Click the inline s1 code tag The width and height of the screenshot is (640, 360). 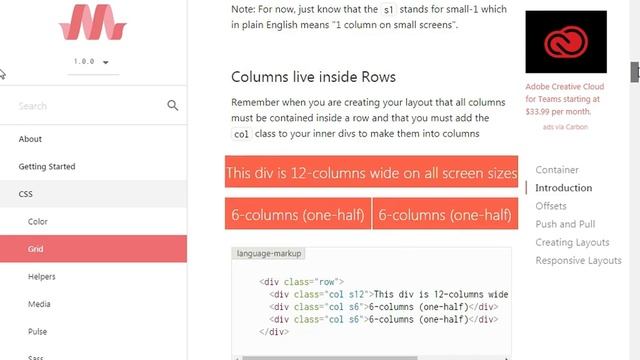[x=389, y=9]
